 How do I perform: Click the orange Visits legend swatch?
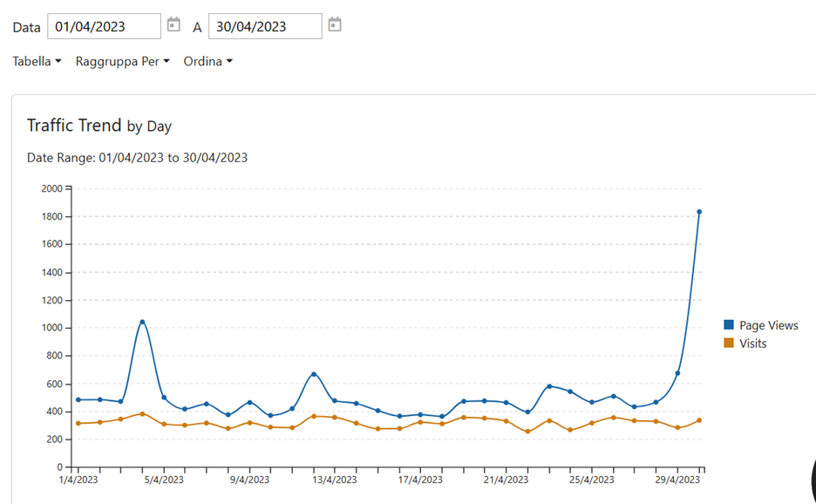click(729, 344)
